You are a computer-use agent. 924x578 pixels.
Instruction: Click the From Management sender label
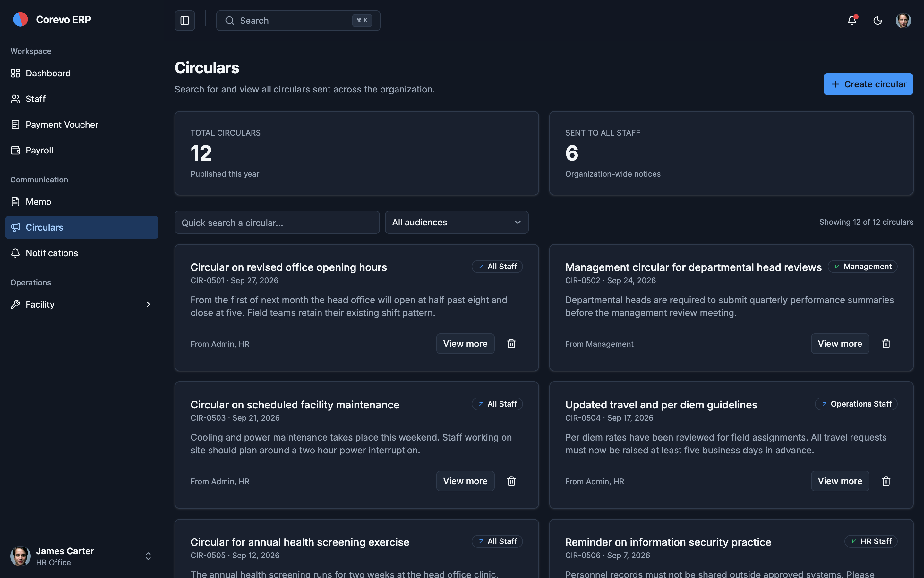point(599,344)
